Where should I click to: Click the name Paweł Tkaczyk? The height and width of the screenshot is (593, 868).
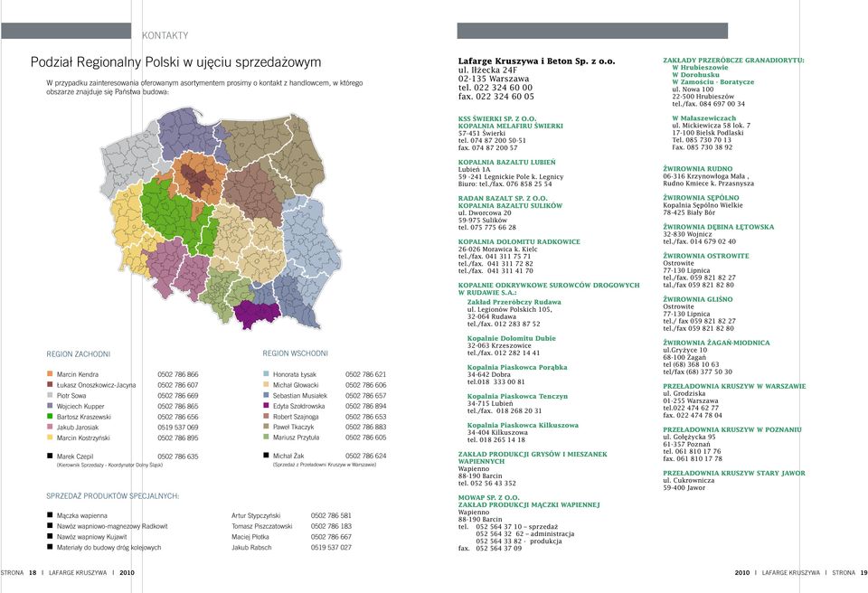293,427
